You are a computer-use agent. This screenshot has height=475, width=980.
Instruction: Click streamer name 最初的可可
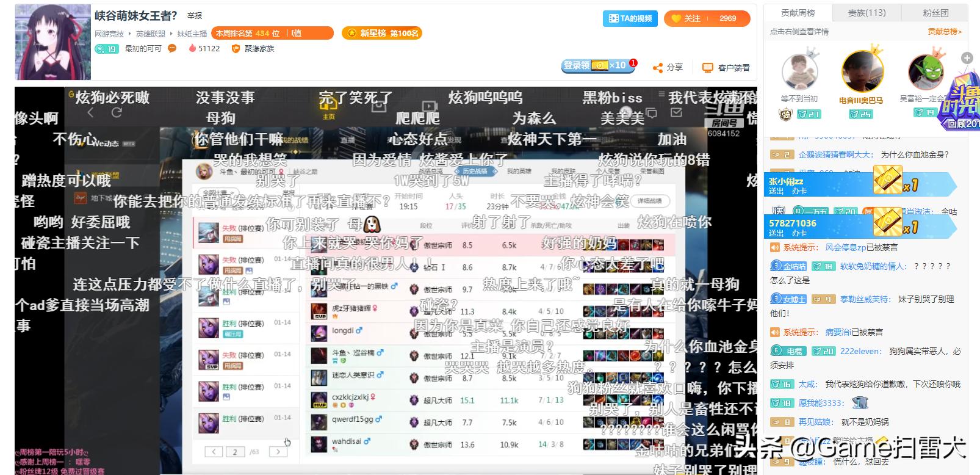coord(143,49)
